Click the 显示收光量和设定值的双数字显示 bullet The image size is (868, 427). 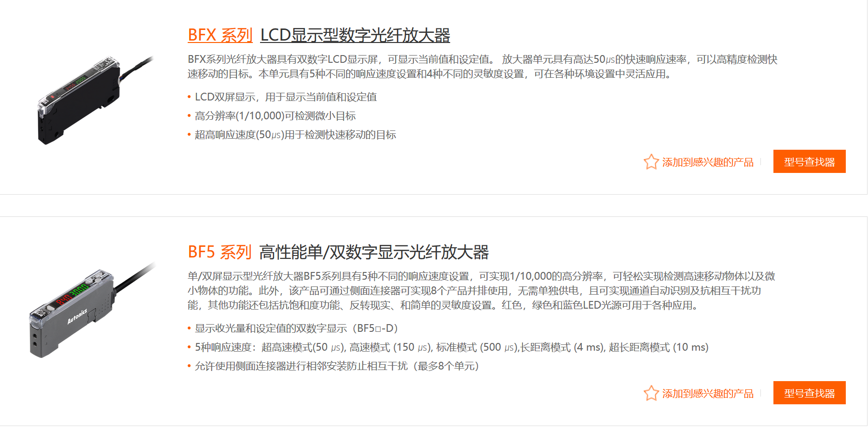pyautogui.click(x=296, y=328)
